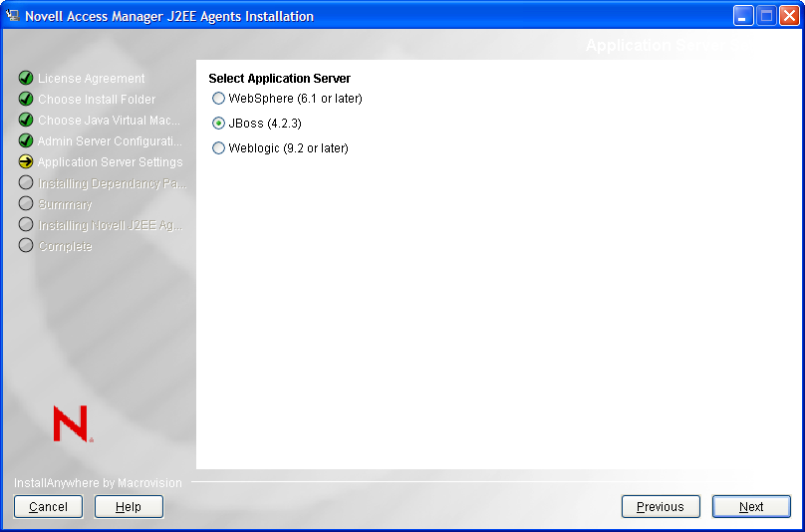Go back with the Previous button

661,507
